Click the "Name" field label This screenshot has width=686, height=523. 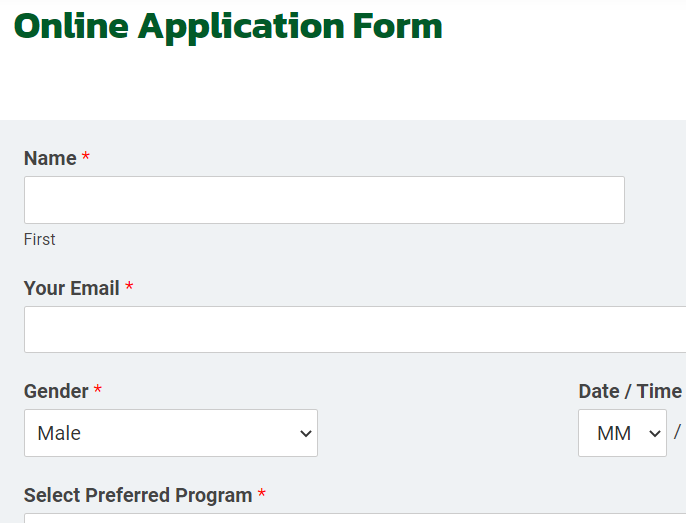(50, 158)
